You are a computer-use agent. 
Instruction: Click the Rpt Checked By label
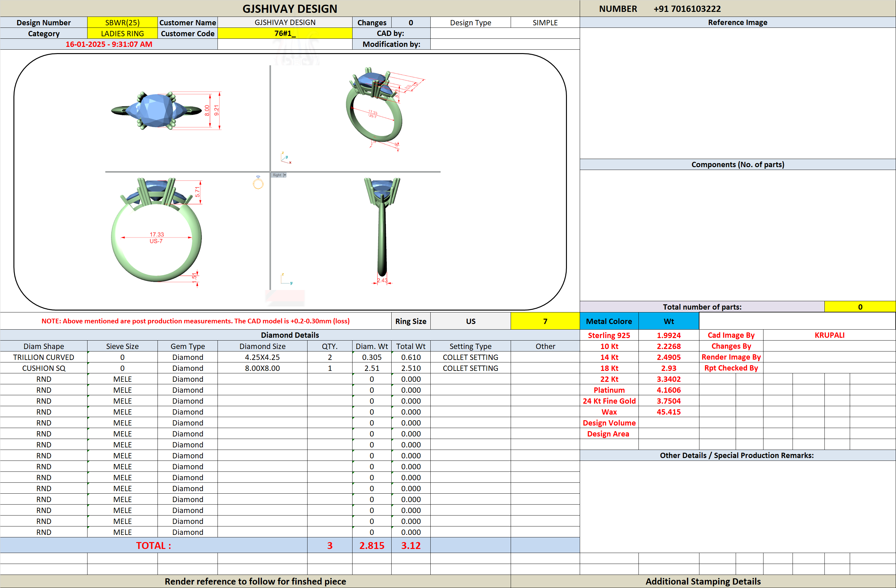tap(731, 368)
